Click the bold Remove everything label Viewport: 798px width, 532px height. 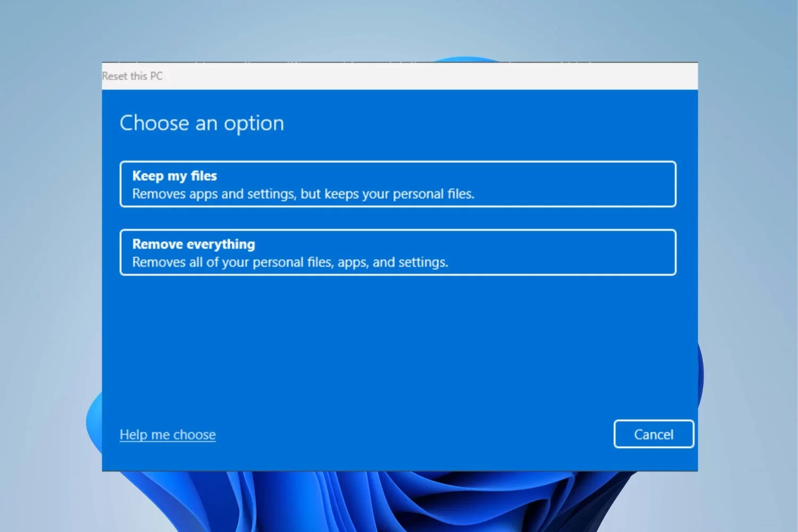[x=194, y=244]
